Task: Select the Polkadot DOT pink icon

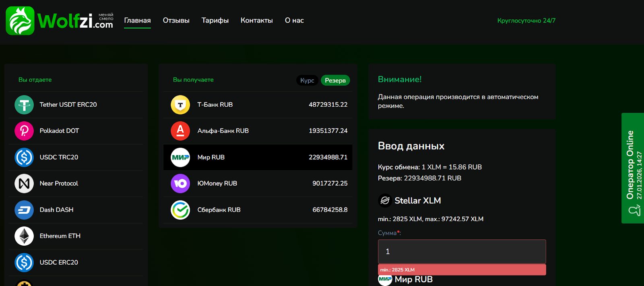Action: point(24,131)
